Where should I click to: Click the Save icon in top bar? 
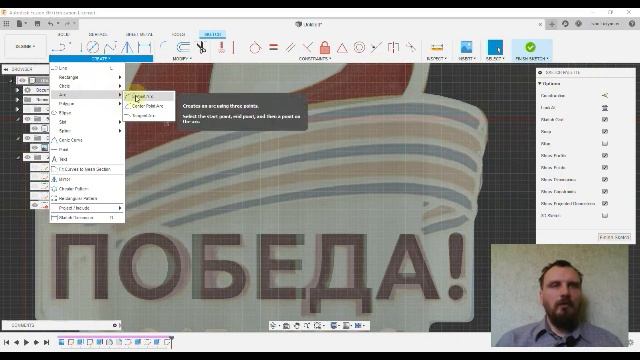point(37,24)
